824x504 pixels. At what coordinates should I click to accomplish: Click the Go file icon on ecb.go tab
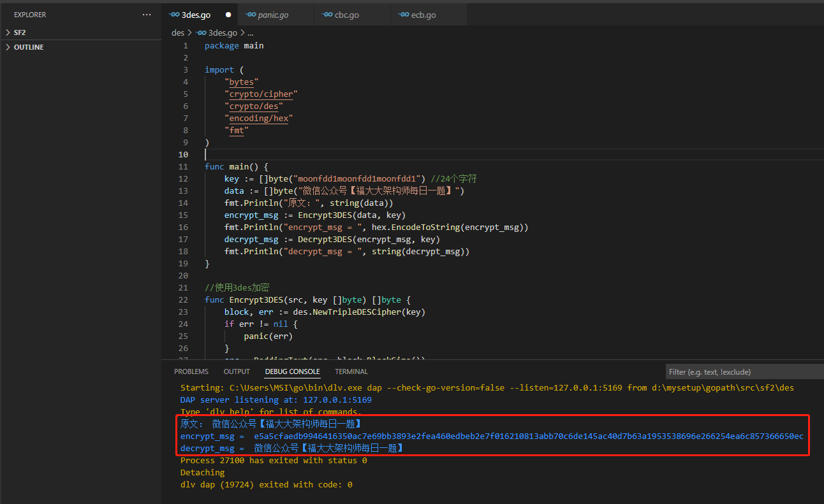(404, 15)
